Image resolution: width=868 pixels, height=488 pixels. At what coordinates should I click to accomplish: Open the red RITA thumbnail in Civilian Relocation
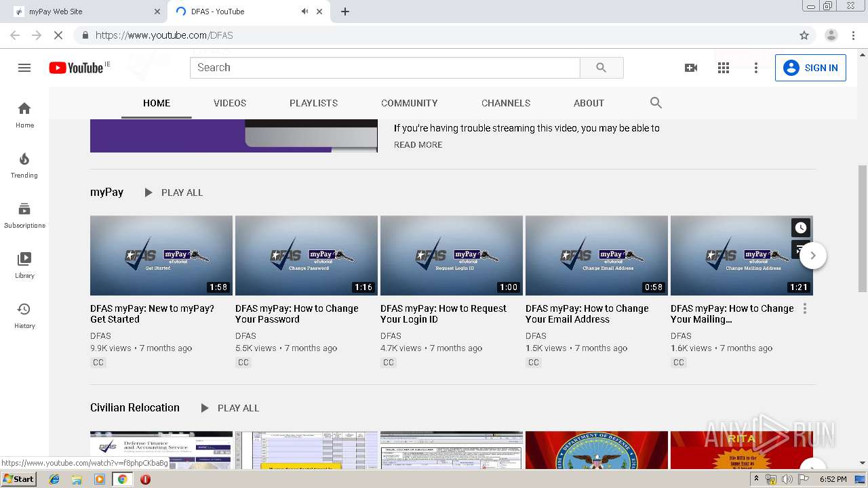point(742,450)
